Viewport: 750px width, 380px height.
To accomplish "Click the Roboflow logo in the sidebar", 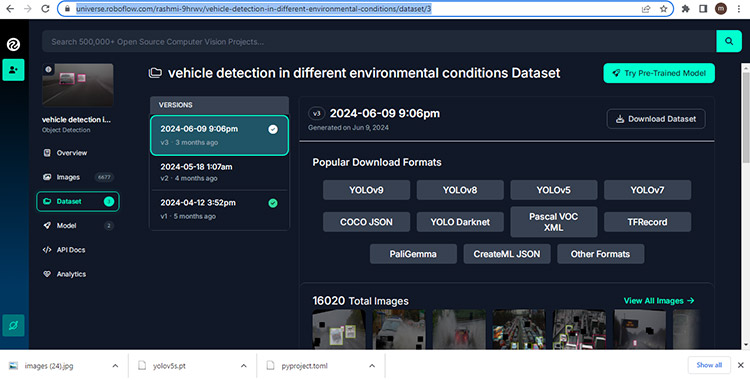I will [x=13, y=45].
